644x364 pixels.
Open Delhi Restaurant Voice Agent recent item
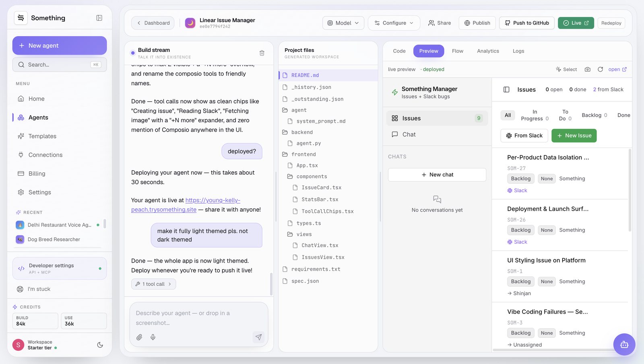pos(57,225)
